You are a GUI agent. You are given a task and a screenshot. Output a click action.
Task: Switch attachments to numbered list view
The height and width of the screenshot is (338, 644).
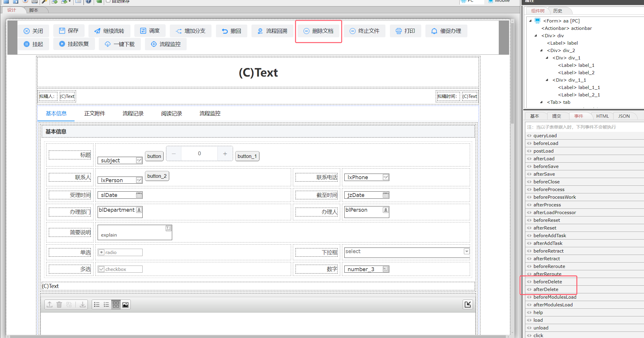(x=106, y=305)
